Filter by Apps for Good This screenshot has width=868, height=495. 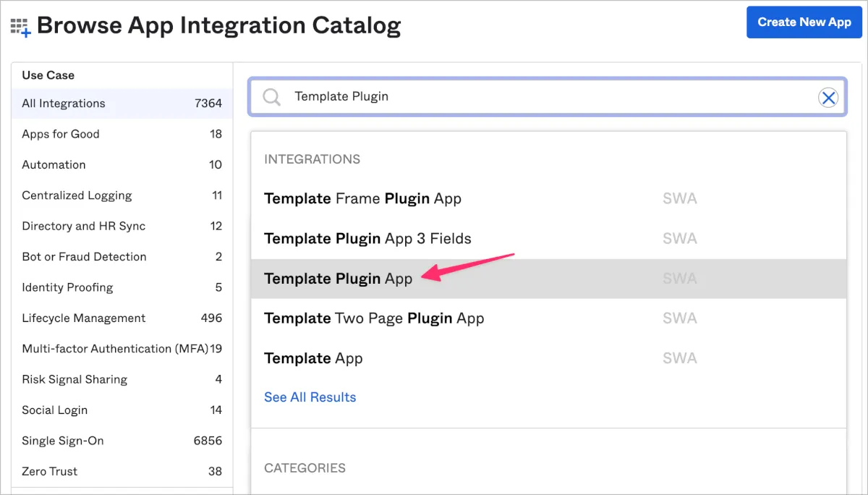click(x=61, y=134)
